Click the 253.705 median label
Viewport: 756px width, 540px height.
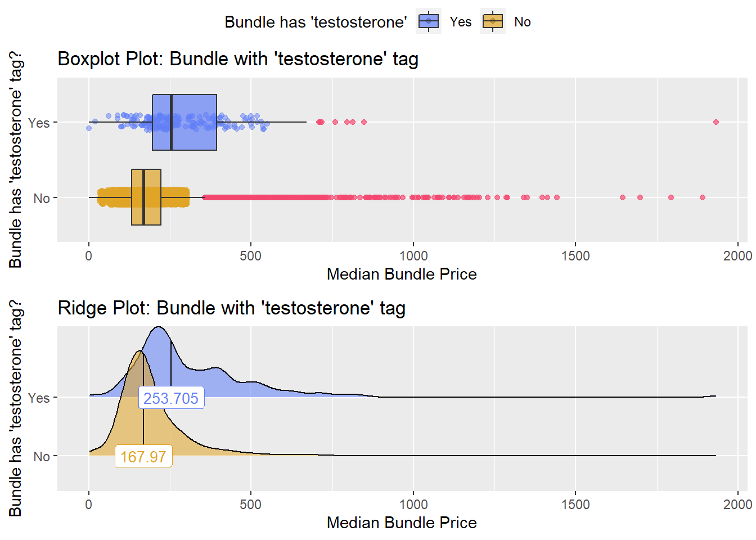171,398
